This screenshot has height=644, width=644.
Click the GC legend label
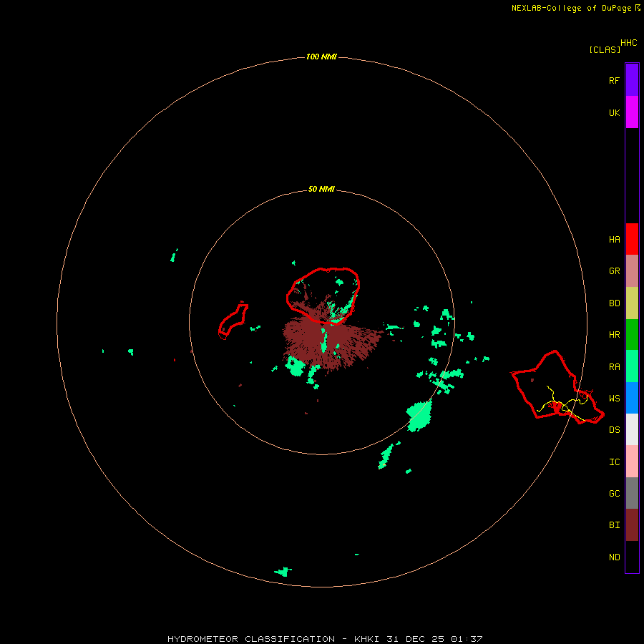pyautogui.click(x=614, y=493)
